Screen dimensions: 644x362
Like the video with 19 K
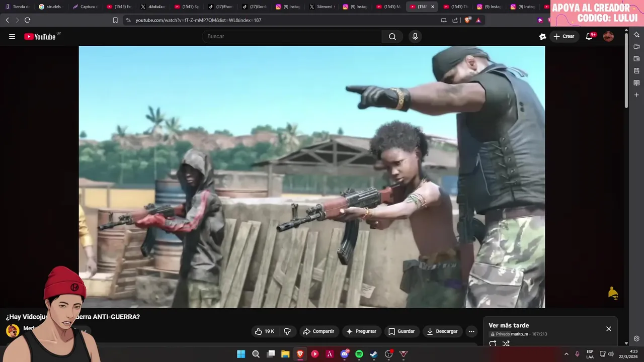pos(265,331)
